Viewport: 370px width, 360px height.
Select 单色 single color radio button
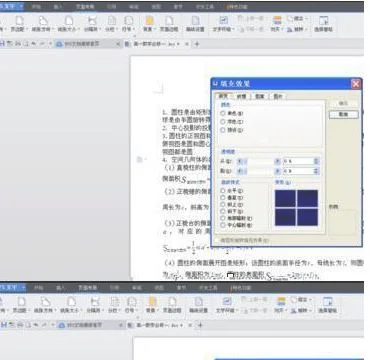tap(223, 113)
